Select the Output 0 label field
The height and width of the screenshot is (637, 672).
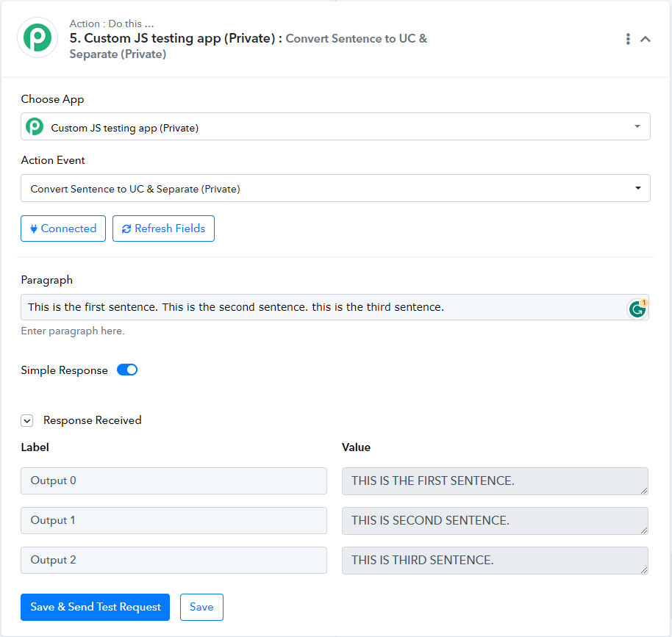point(174,481)
